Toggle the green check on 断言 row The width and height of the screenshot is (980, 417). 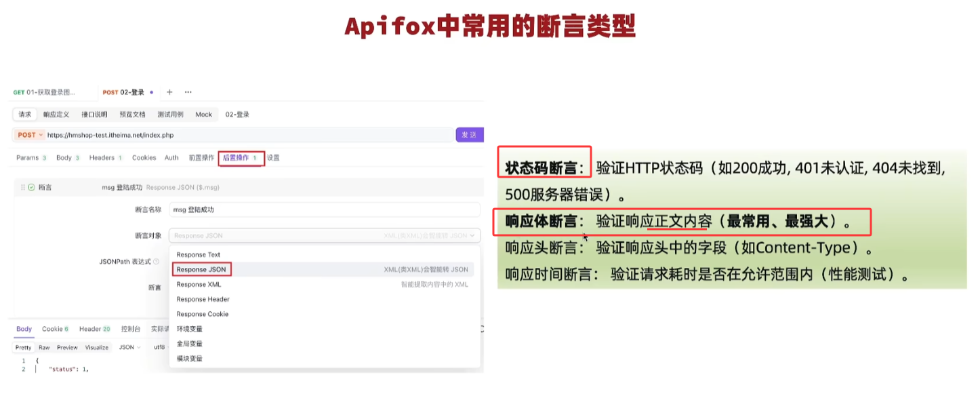[x=31, y=187]
